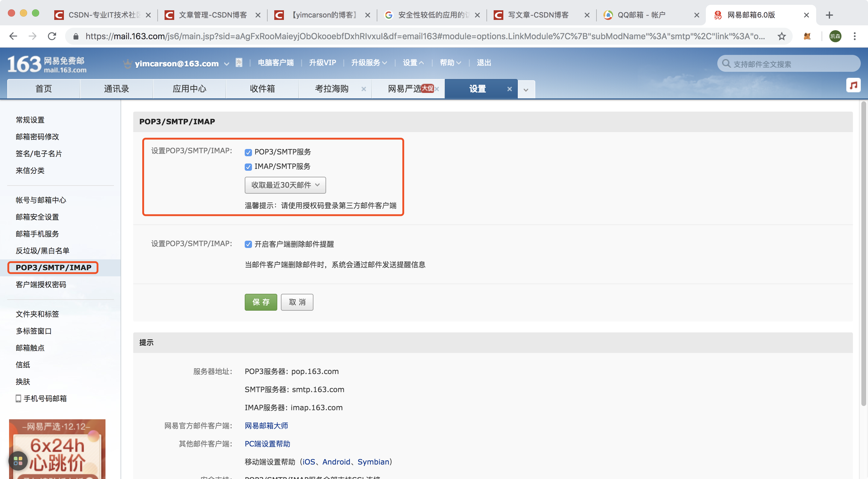
Task: Close the CSDN-专业IT技术社区 browser tab
Action: click(x=148, y=15)
